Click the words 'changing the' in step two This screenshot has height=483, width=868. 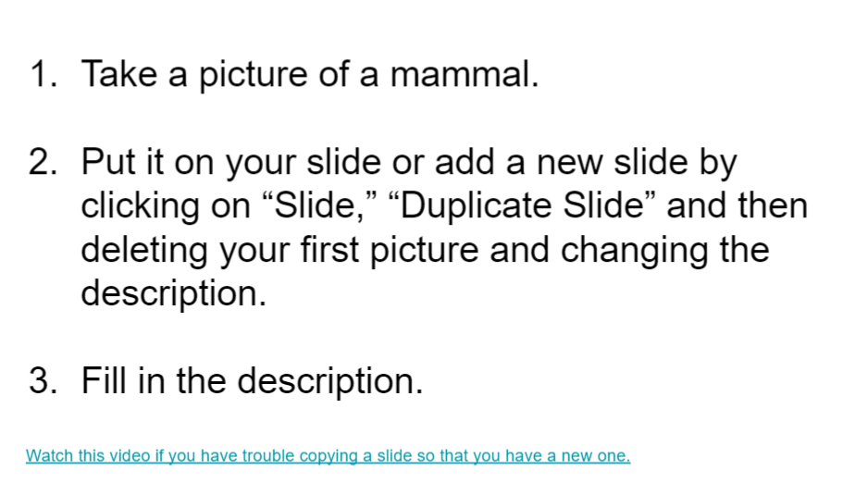664,250
